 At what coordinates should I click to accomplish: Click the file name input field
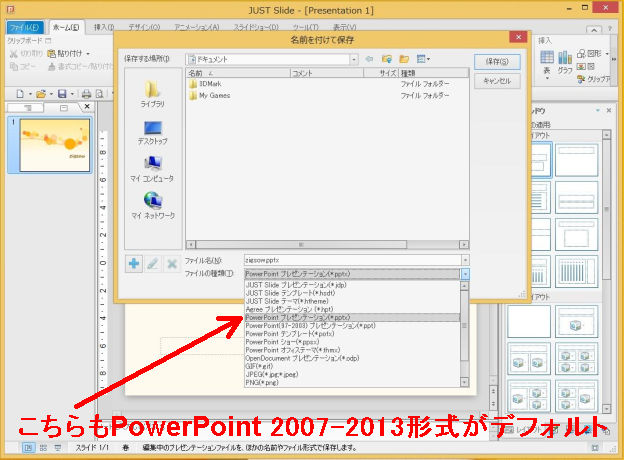point(353,260)
